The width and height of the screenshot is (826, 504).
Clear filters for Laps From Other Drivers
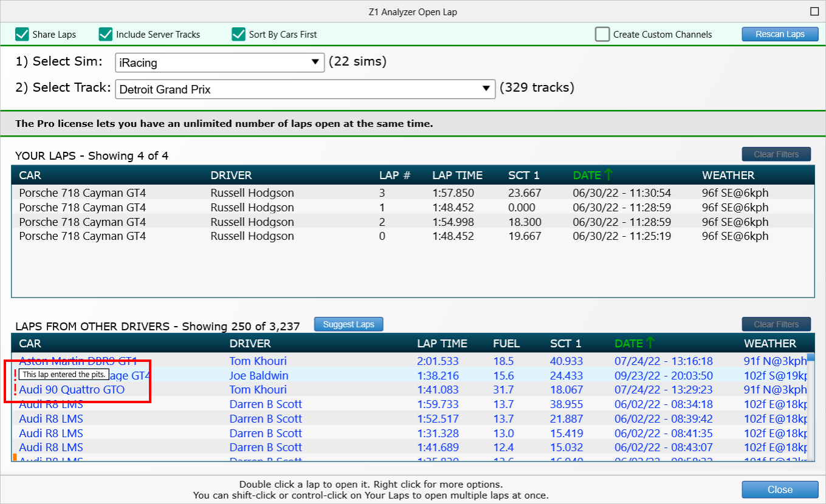(x=776, y=324)
